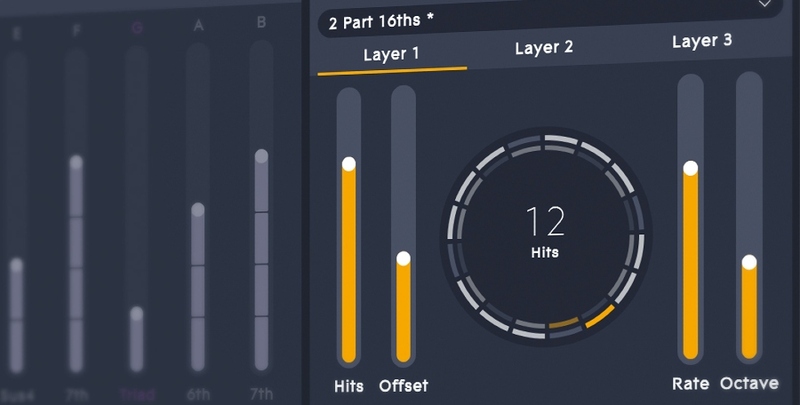The height and width of the screenshot is (405, 800).
Task: Click the 'Hits' label under the slider
Action: (349, 386)
